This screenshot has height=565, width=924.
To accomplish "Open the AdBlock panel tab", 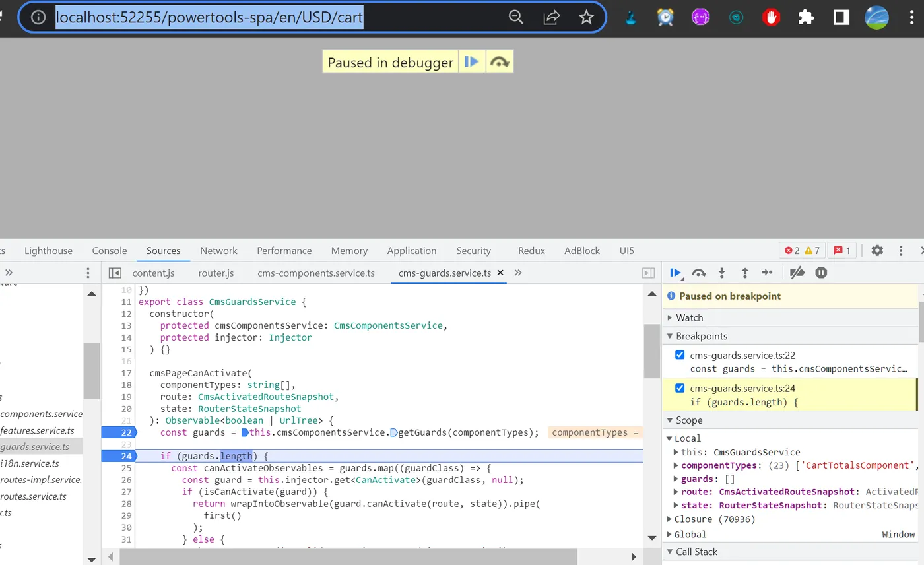I will point(582,251).
